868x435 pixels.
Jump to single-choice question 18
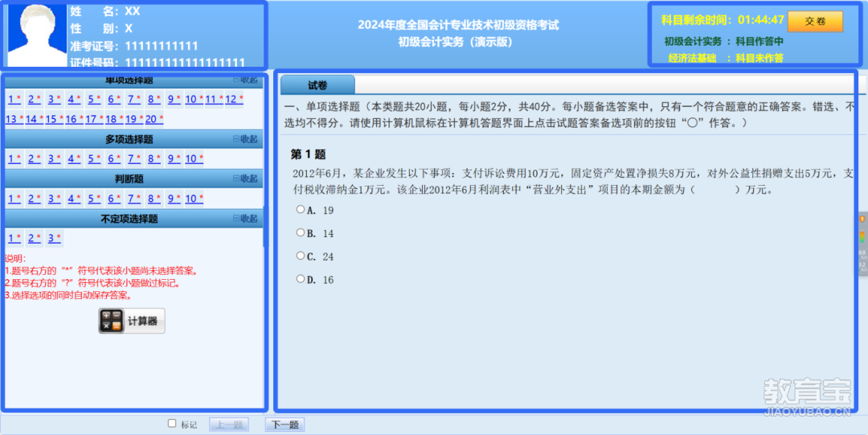coord(114,119)
